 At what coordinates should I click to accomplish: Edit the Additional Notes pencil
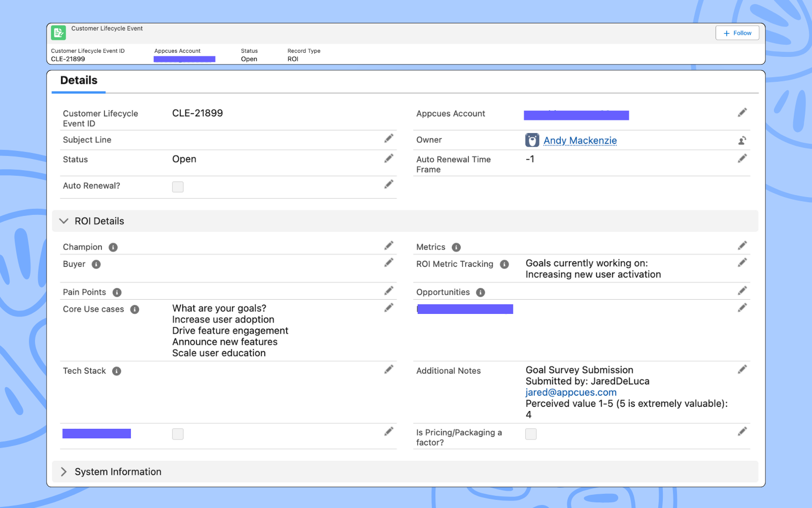(x=742, y=369)
